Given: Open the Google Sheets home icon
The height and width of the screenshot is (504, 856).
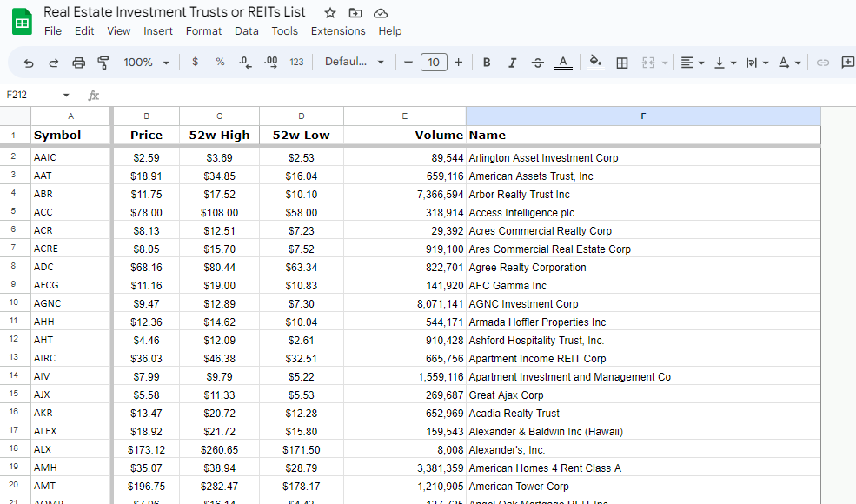Looking at the screenshot, I should pos(22,22).
